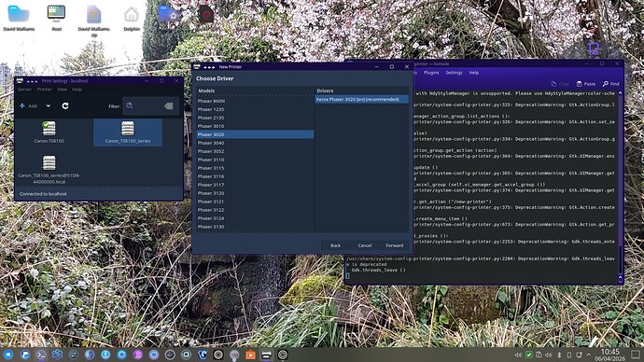Open the Server menu in Print Settings
The height and width of the screenshot is (362, 644).
(x=24, y=89)
